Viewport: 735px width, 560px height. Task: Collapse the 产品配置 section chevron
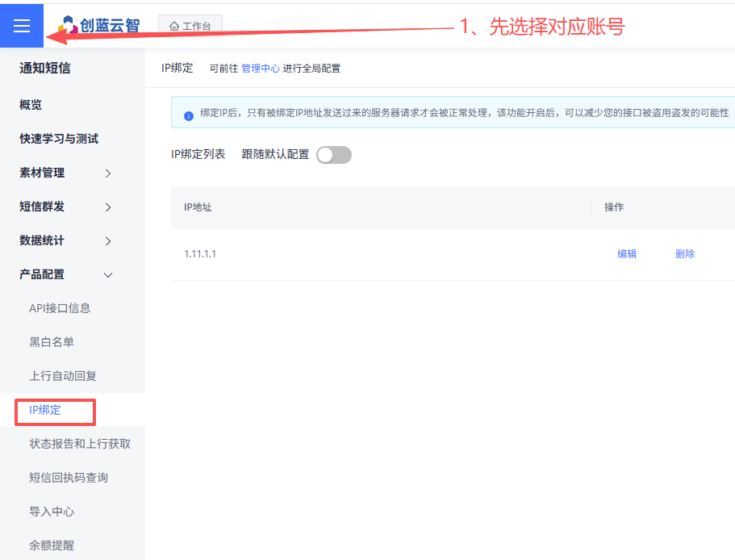[x=108, y=275]
